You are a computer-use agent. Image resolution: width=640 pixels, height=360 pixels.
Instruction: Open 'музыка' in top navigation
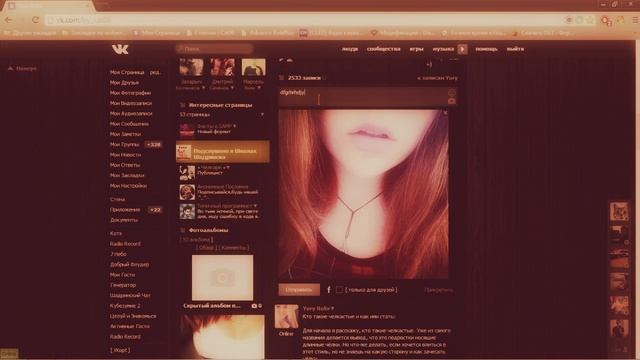443,49
